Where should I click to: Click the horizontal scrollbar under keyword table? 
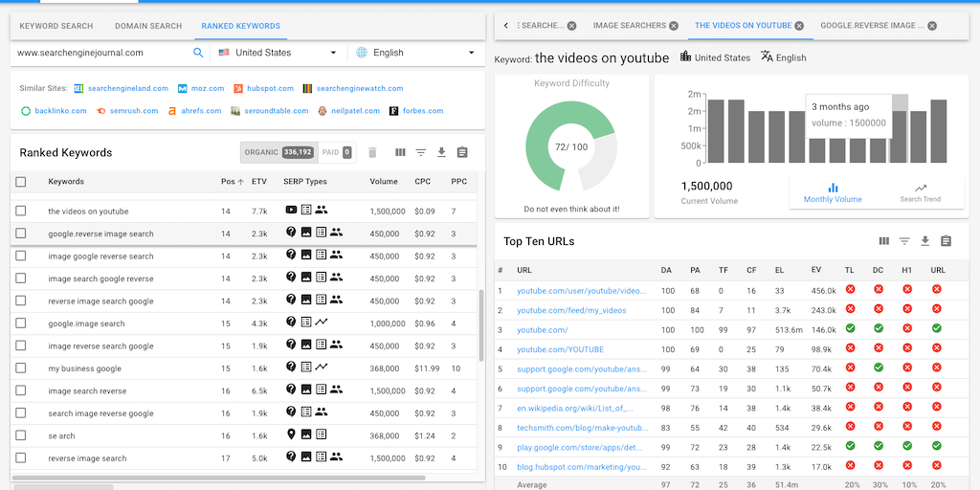pos(218,478)
